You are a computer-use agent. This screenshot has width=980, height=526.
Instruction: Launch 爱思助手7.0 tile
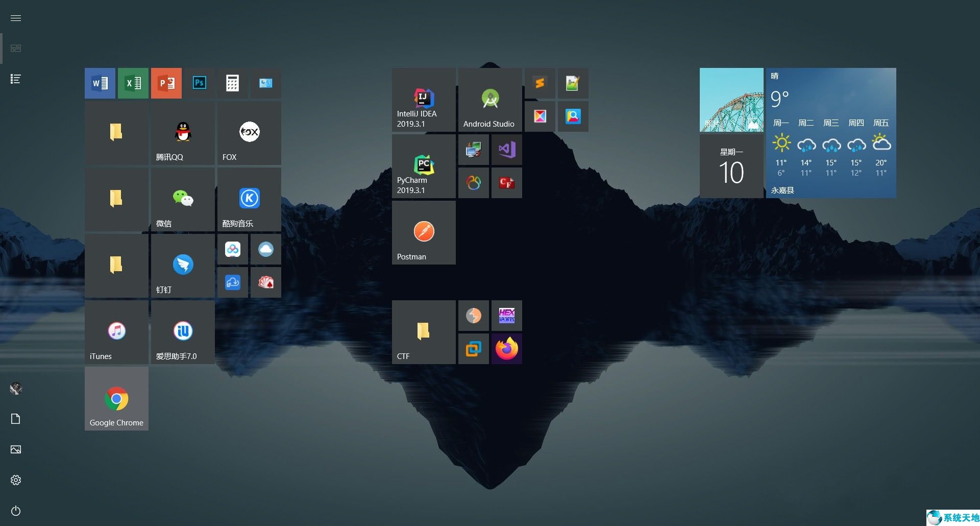click(183, 332)
